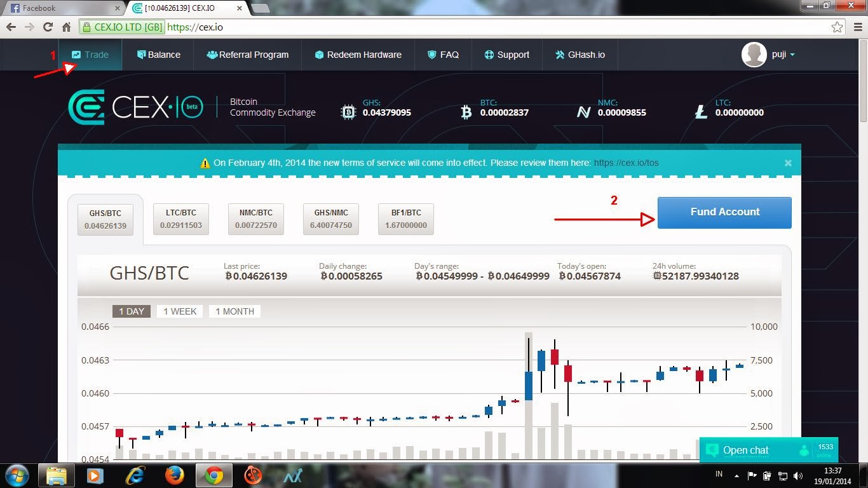The width and height of the screenshot is (868, 488).
Task: Visit GHash.io from the navigation bar
Action: pyautogui.click(x=580, y=55)
